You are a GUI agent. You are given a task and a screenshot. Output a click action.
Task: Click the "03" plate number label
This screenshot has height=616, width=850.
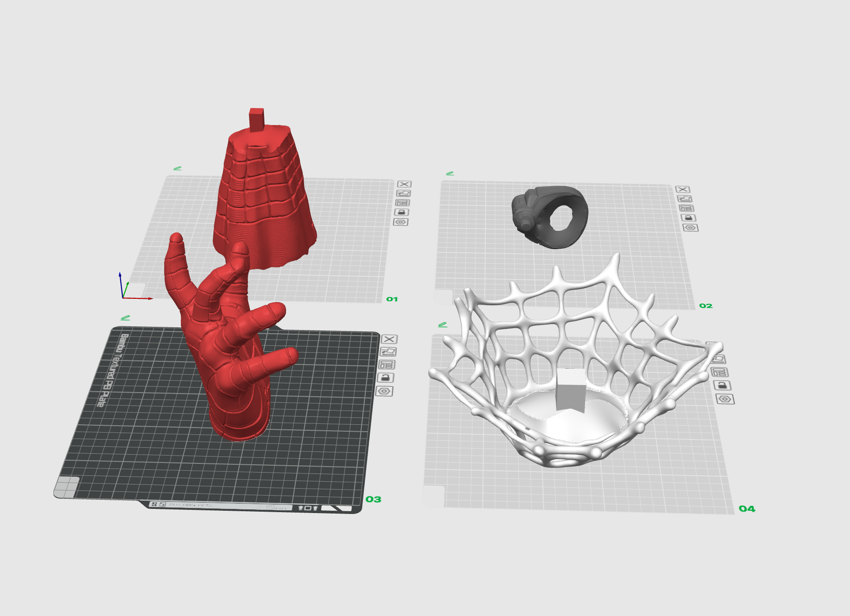(373, 499)
